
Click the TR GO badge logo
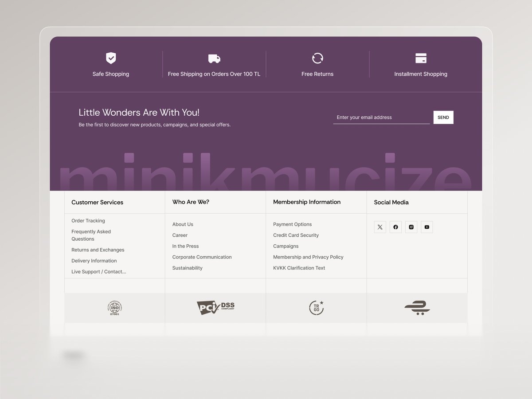tap(316, 308)
